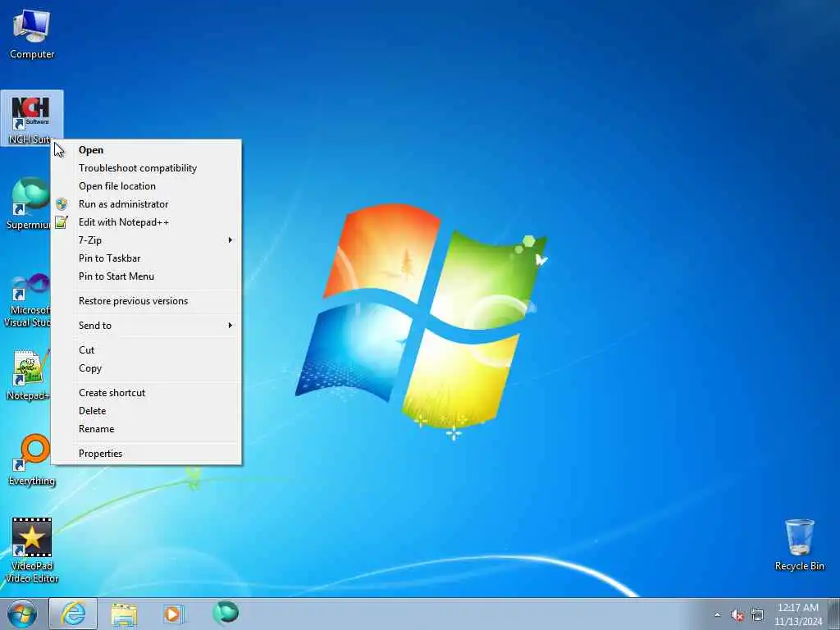The image size is (840, 630).
Task: Select the VideoPad Video Editor shortcut
Action: 32,550
